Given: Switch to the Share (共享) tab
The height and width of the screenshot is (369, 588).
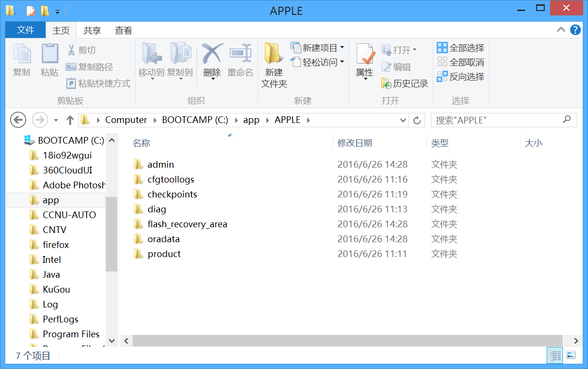Looking at the screenshot, I should (x=92, y=30).
